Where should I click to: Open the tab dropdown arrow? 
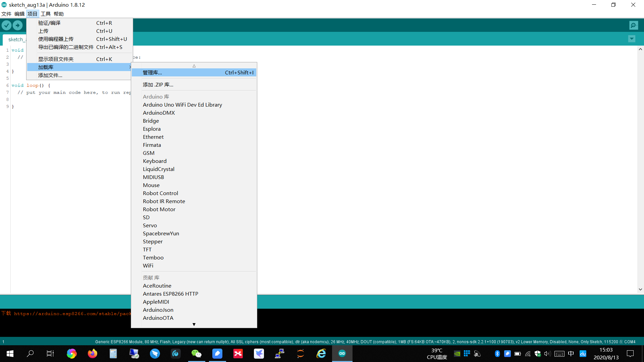pos(632,39)
